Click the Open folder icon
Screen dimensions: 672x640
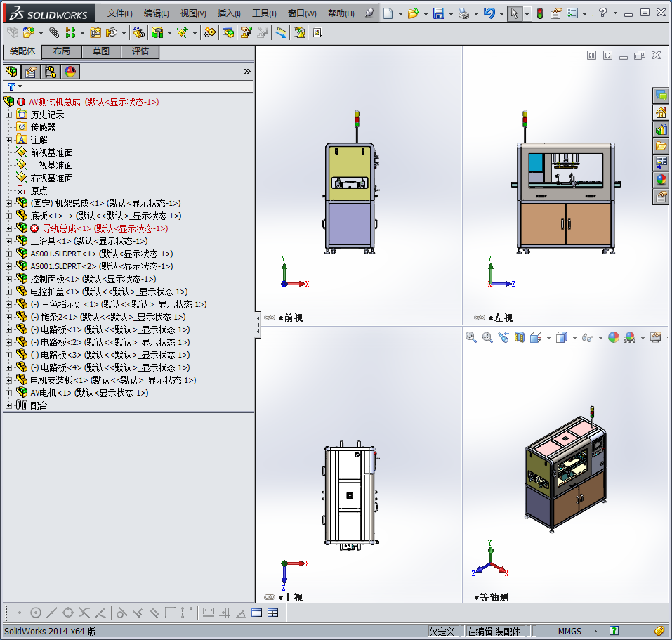tap(413, 13)
